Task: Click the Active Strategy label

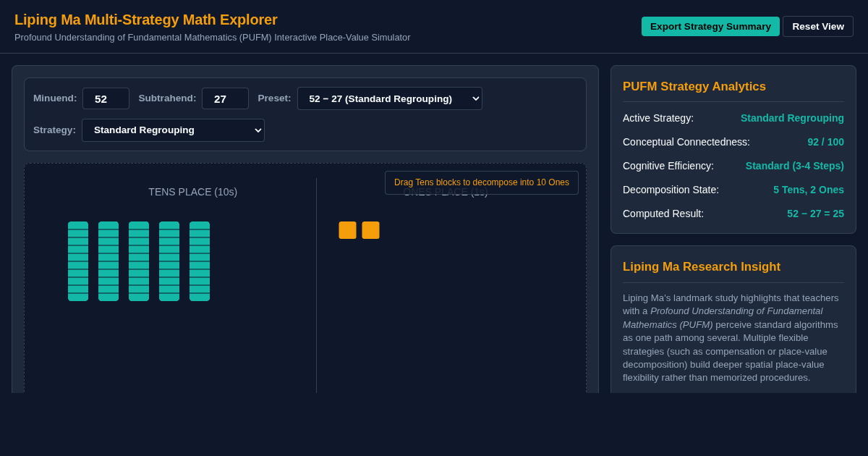Action: 658,118
